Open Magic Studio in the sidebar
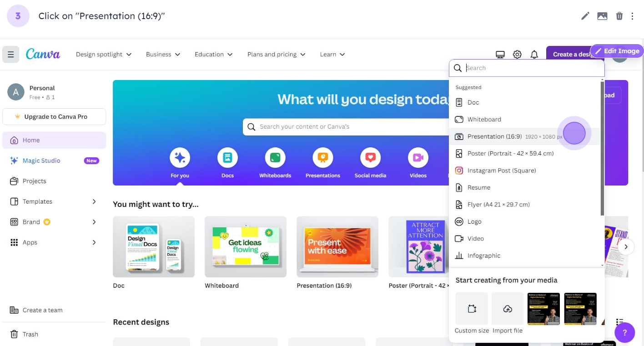This screenshot has height=346, width=644. (x=54, y=160)
